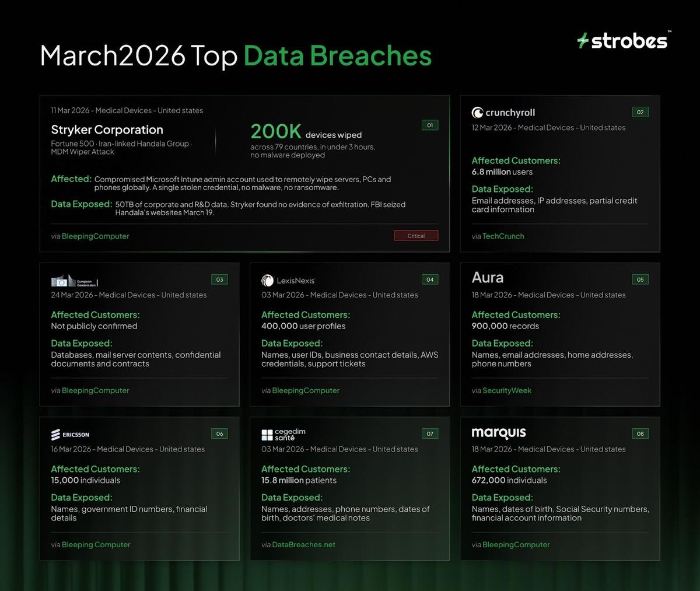Click the 03 badge on European Commission card
This screenshot has height=591, width=700.
(x=219, y=279)
